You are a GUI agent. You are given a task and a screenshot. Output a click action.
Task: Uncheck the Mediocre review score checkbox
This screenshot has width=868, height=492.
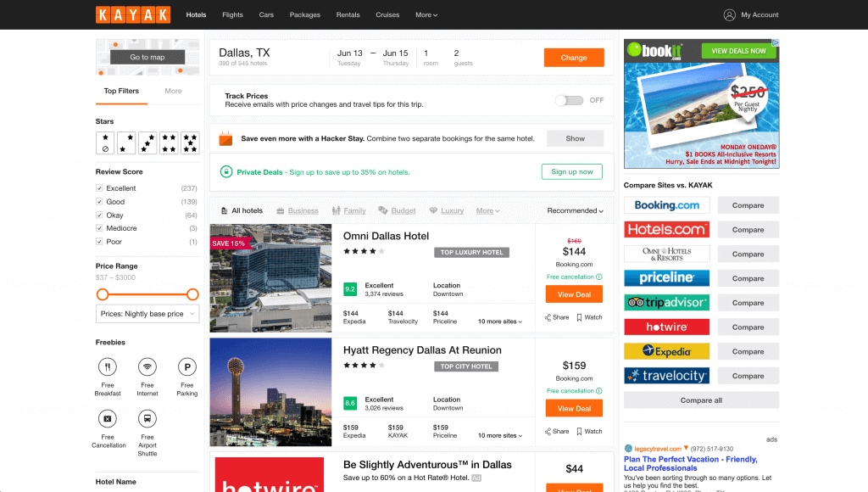click(99, 228)
